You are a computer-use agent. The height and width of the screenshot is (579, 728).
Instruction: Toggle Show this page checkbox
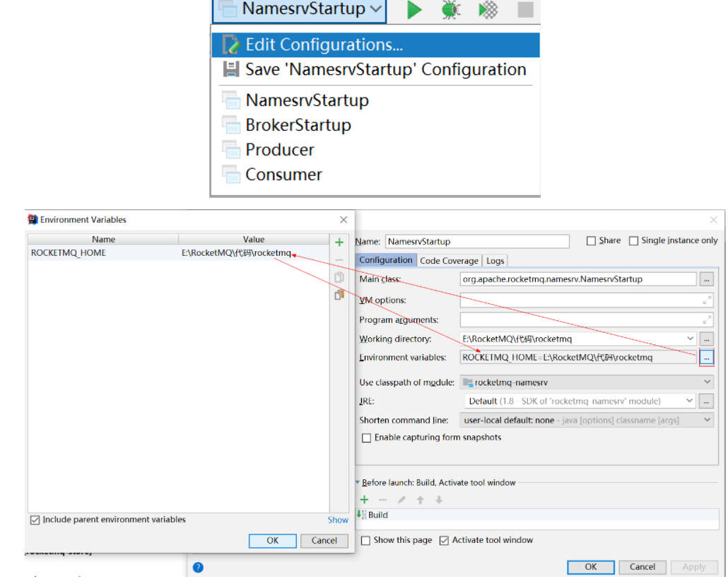point(366,540)
